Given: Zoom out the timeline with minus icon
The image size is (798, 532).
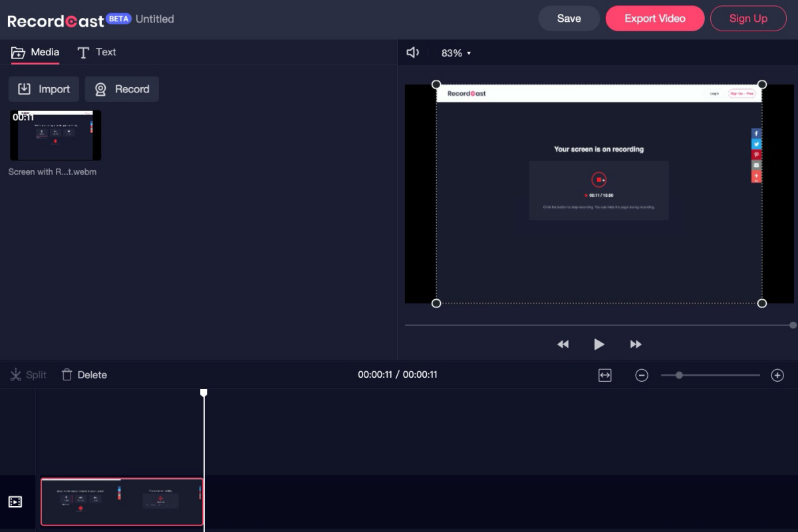Looking at the screenshot, I should (642, 375).
